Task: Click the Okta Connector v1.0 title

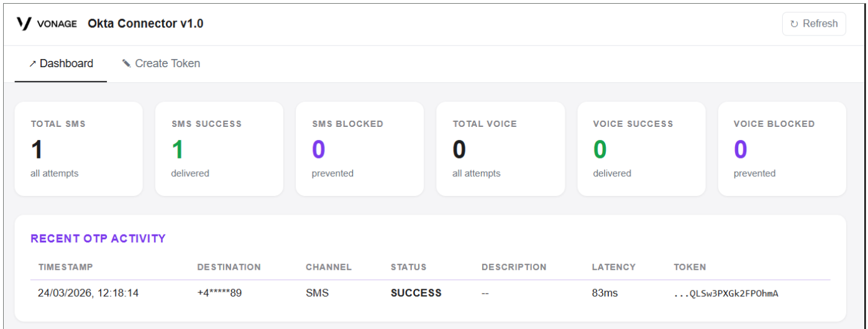Action: (145, 24)
